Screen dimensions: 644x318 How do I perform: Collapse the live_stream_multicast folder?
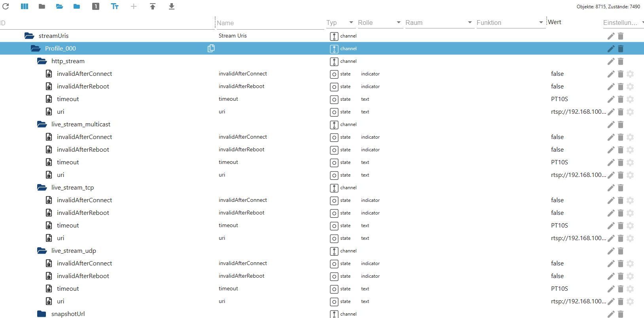tap(42, 124)
